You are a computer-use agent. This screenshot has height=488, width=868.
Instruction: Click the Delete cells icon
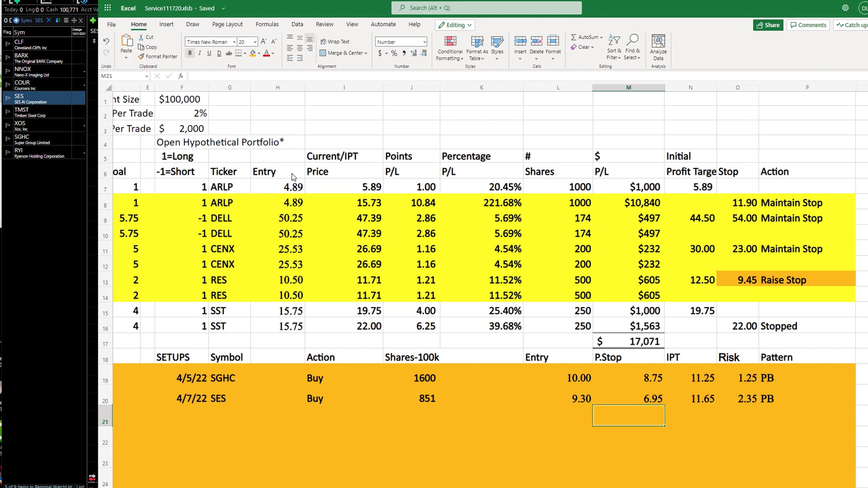[536, 41]
